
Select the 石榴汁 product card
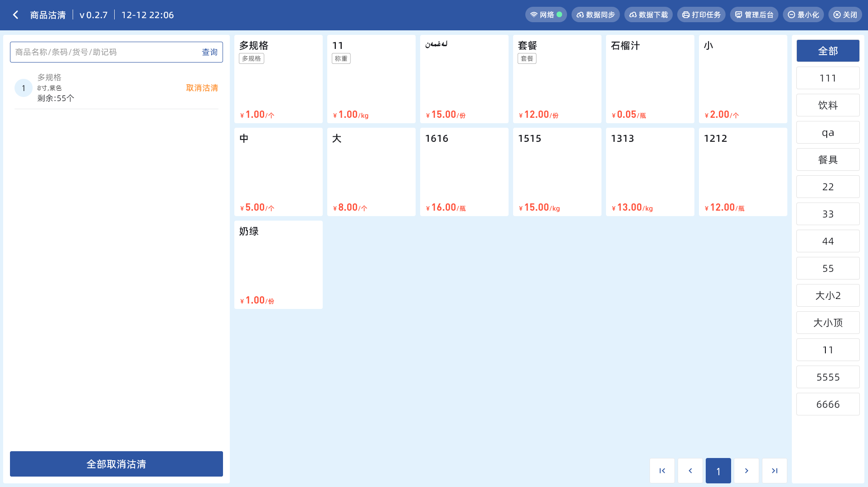point(650,79)
